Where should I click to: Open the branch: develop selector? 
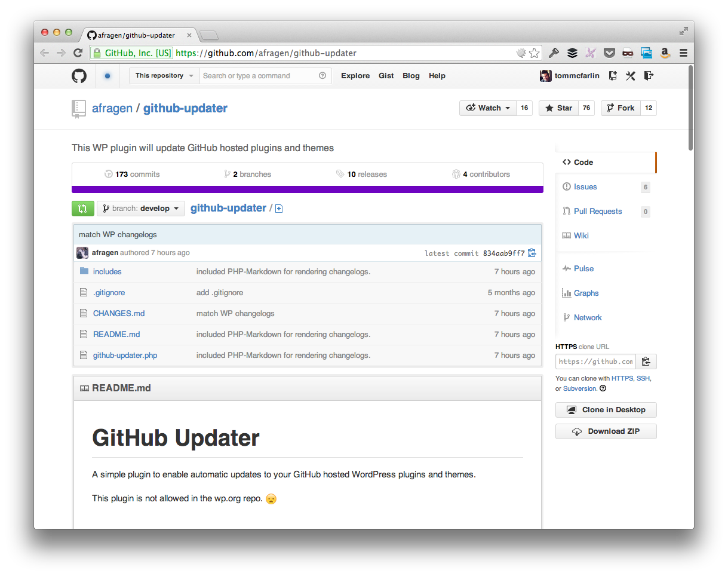coord(140,208)
